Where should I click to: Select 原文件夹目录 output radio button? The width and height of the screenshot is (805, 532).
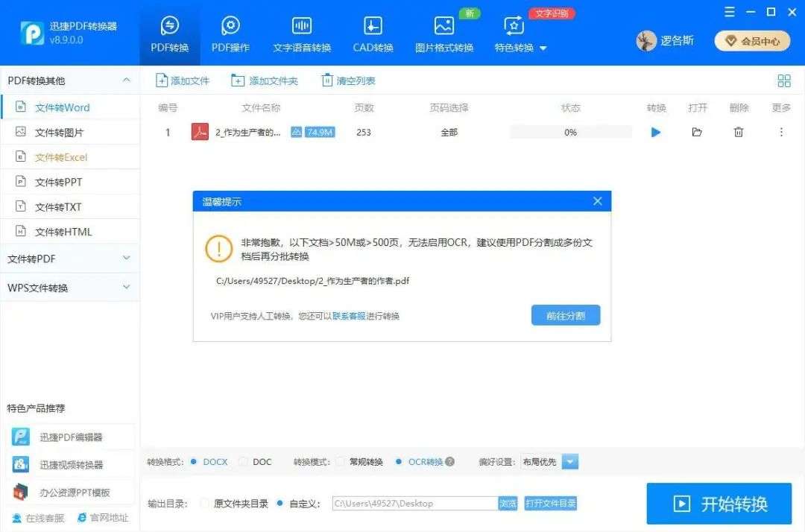pos(204,503)
